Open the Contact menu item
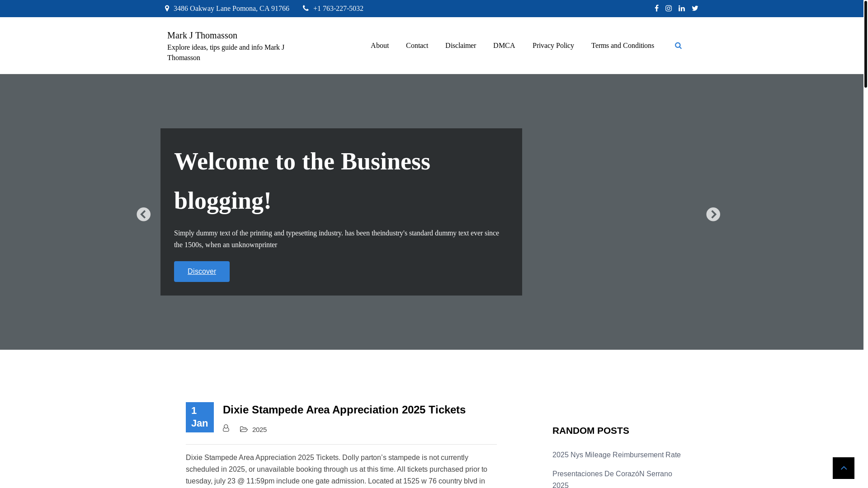 coord(417,46)
